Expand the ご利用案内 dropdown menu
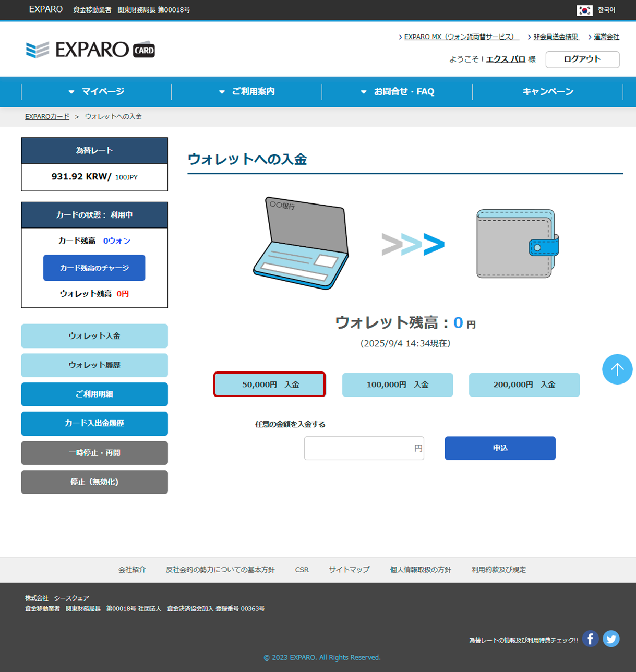The image size is (636, 672). point(247,92)
